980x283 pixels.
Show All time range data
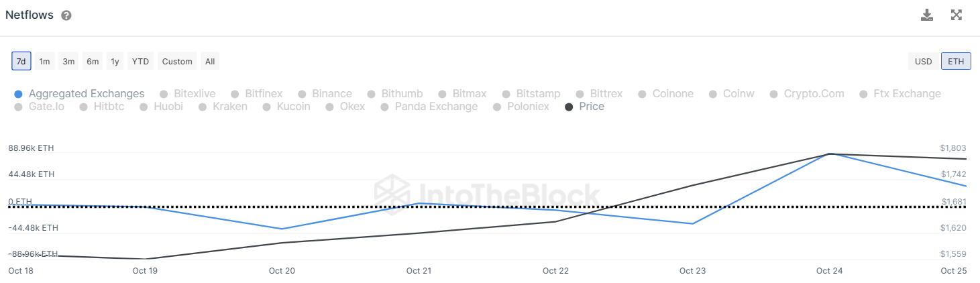(210, 62)
